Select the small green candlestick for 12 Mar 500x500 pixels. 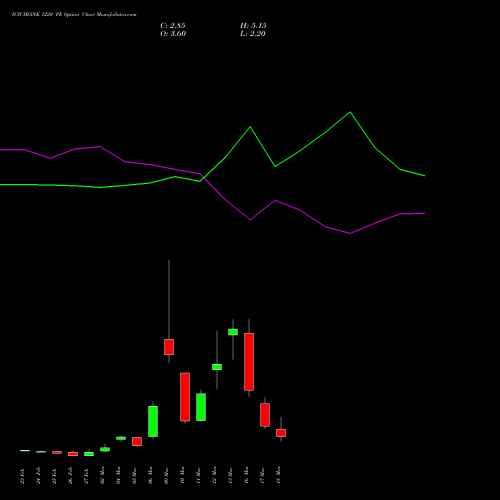(217, 367)
